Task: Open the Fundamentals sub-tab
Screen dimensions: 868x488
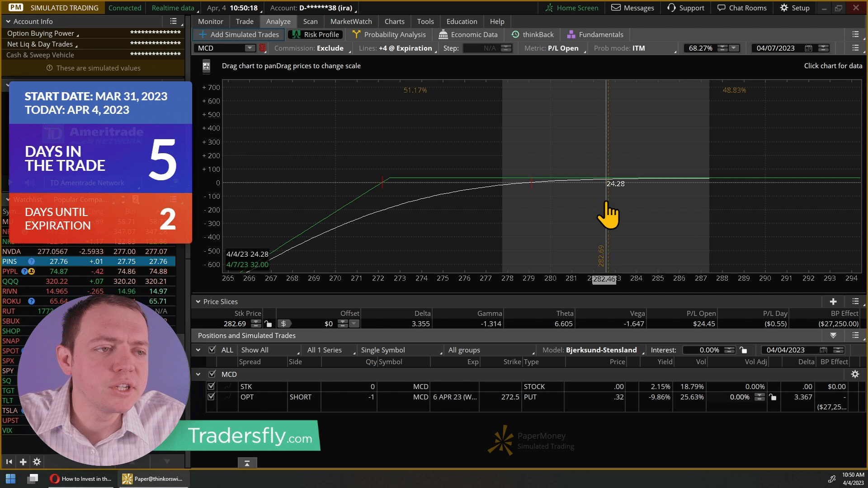Action: point(595,34)
